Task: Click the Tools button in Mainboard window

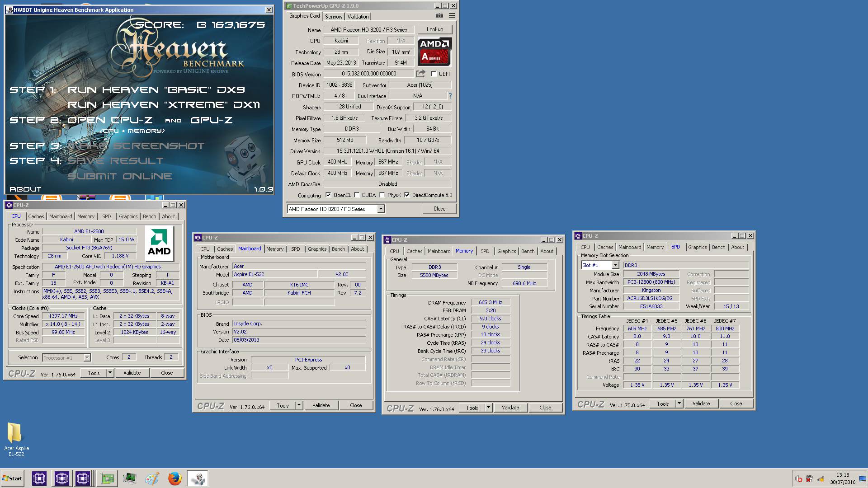Action: coord(283,405)
